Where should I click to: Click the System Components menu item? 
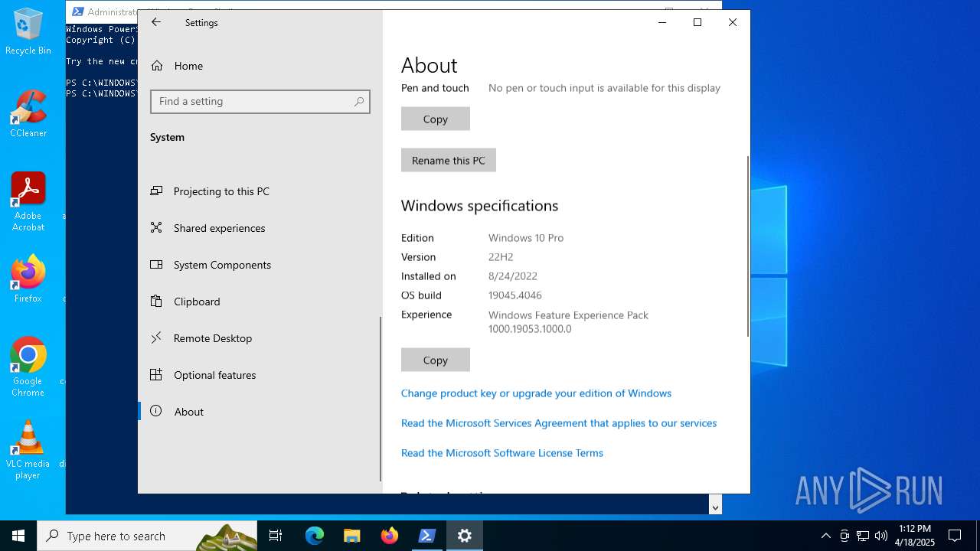coord(259,265)
